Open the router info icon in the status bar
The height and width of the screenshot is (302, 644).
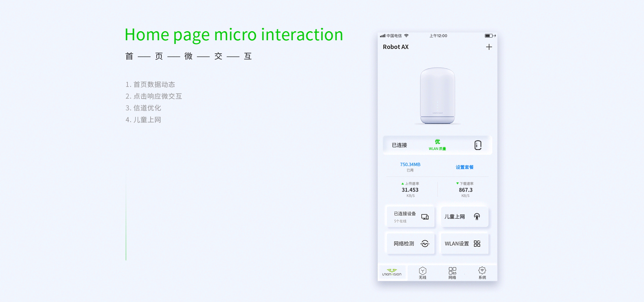pos(478,145)
